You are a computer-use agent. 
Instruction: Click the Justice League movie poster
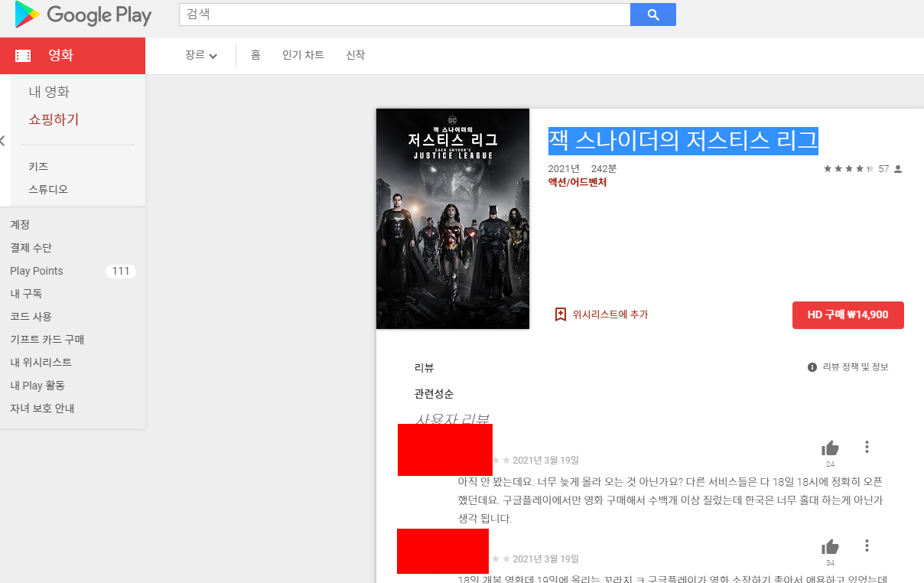point(453,219)
